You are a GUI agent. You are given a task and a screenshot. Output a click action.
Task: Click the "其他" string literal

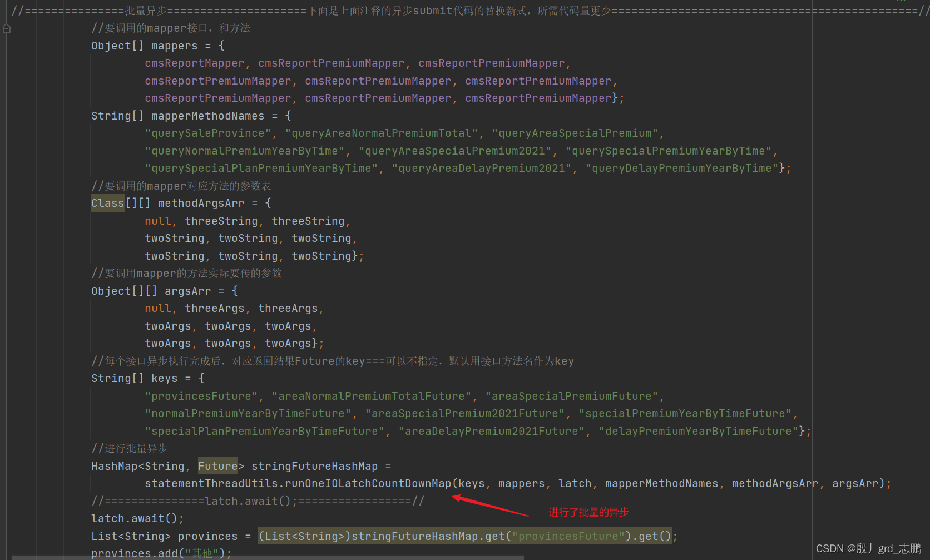pos(201,553)
